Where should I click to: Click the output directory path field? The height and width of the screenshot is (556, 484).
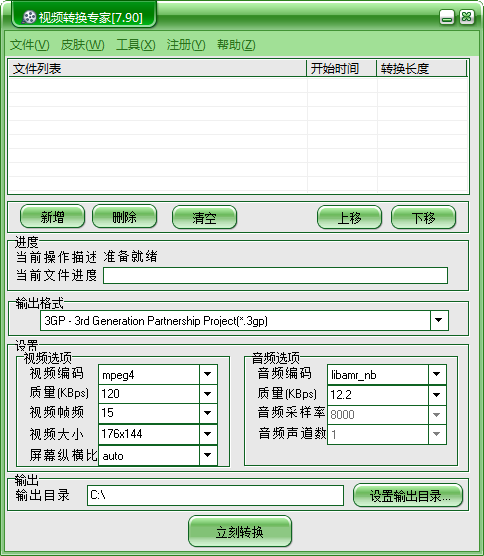[x=215, y=495]
